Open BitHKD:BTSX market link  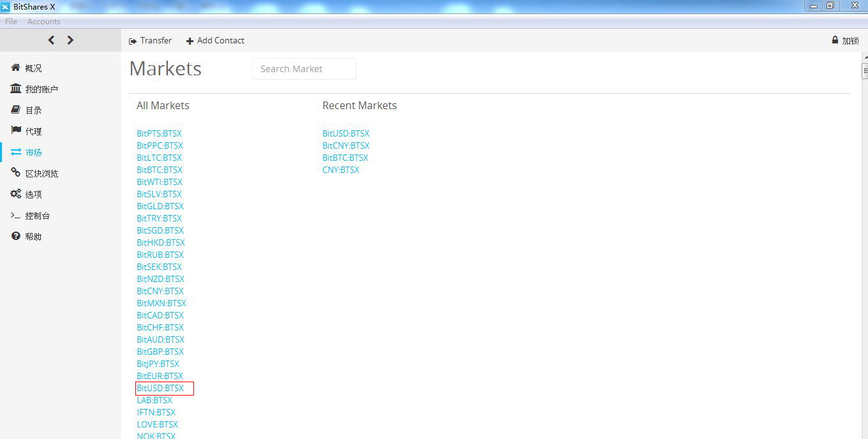(x=161, y=242)
